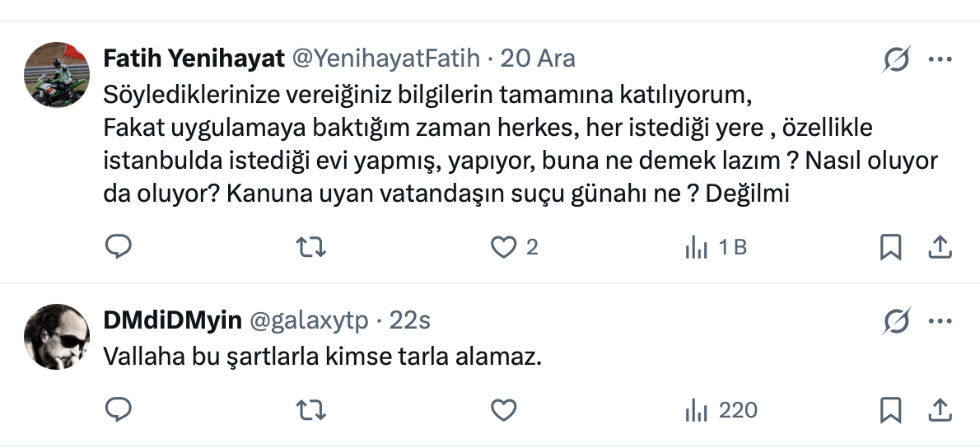
Task: Open the @galaxytp handle link
Action: pyautogui.click(x=308, y=320)
